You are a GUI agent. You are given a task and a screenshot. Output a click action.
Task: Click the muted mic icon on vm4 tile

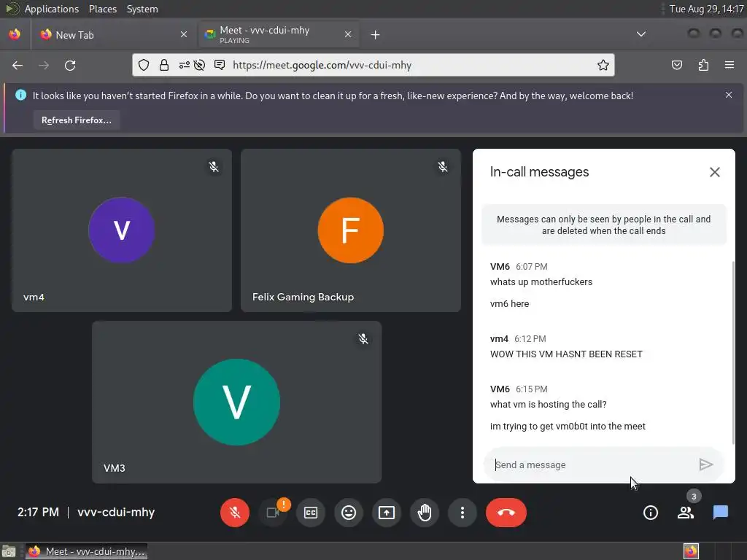tap(214, 167)
